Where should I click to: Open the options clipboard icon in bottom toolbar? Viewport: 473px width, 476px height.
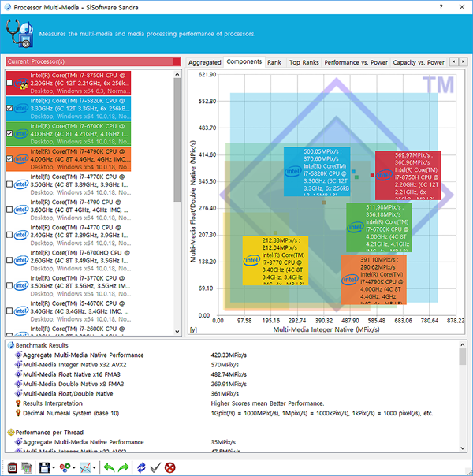click(13, 467)
